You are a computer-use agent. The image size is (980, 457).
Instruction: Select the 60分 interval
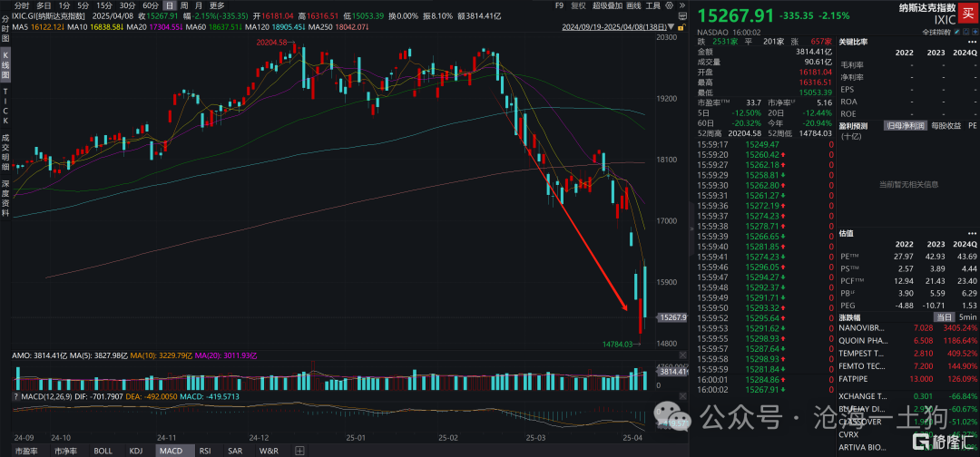point(150,5)
